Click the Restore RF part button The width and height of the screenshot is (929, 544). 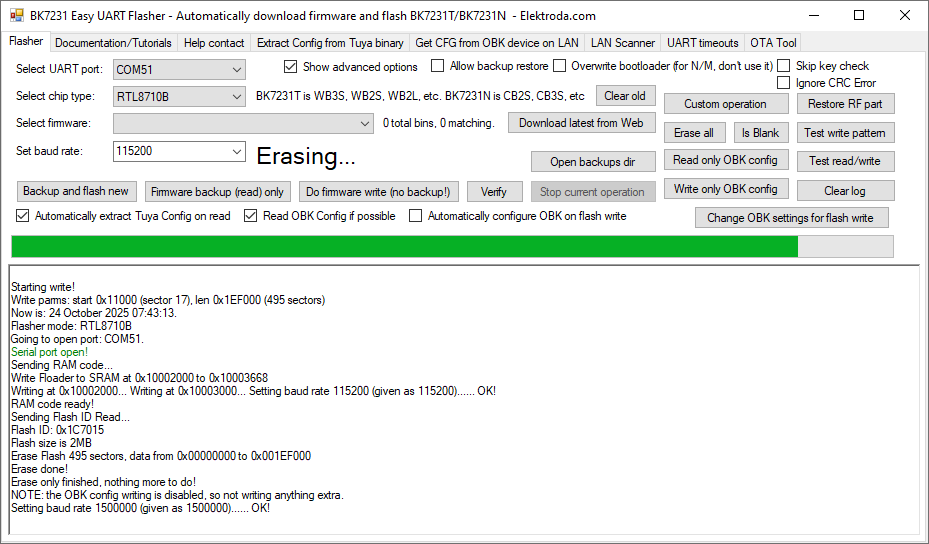(x=845, y=104)
